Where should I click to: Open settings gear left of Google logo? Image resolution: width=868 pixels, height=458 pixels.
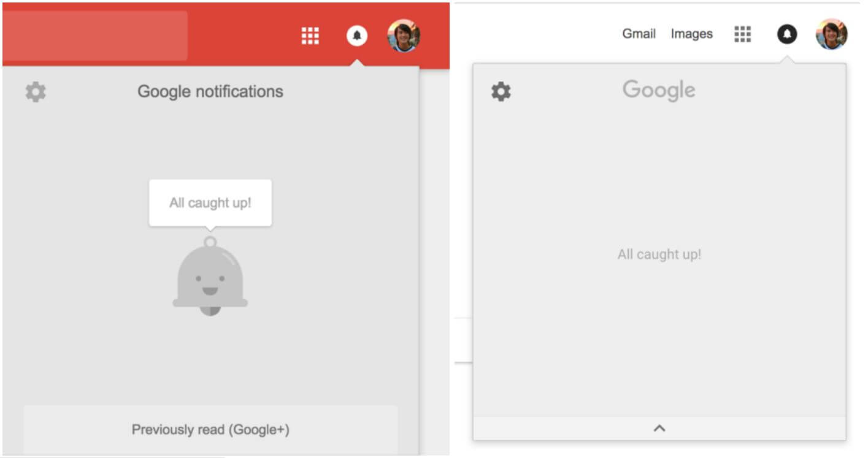tap(501, 92)
